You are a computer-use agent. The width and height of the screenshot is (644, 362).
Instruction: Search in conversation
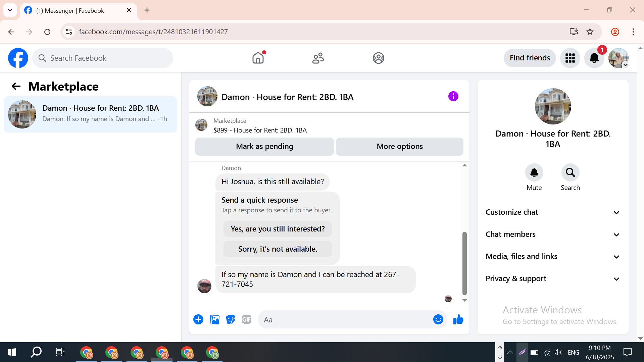pos(570,172)
